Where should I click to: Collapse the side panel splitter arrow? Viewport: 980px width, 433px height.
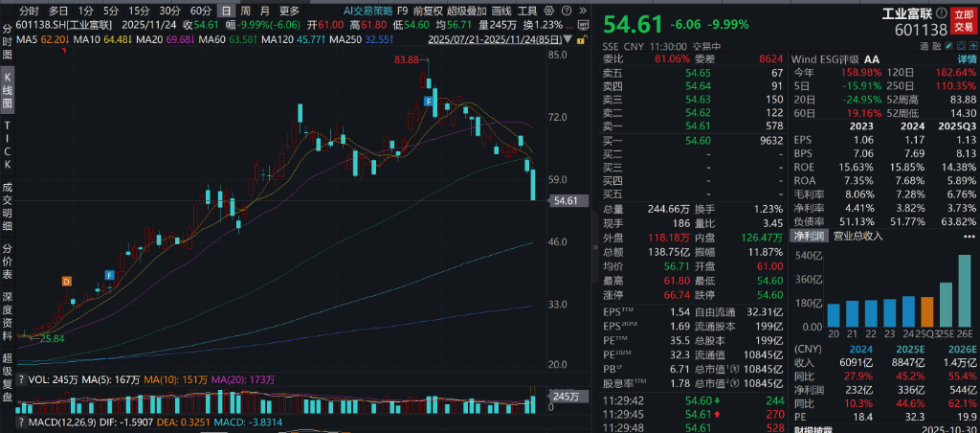595,248
